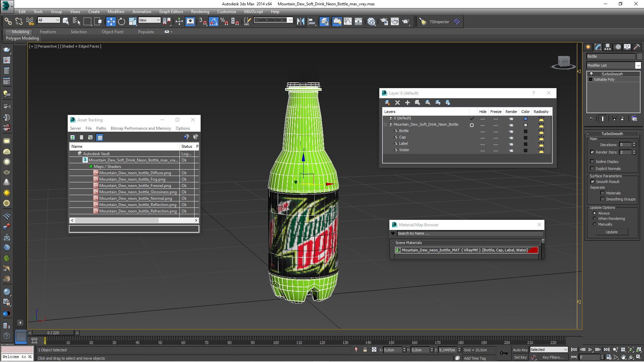Switch to the Freeform ribbon tab
Screen dimensions: 644x362
pos(48,32)
